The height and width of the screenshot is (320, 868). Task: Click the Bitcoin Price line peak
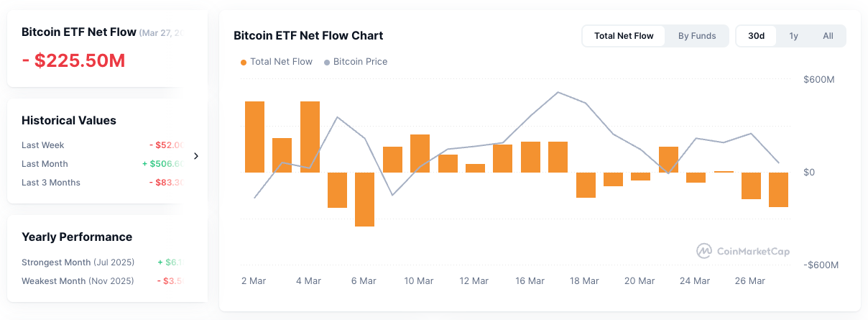coord(558,92)
